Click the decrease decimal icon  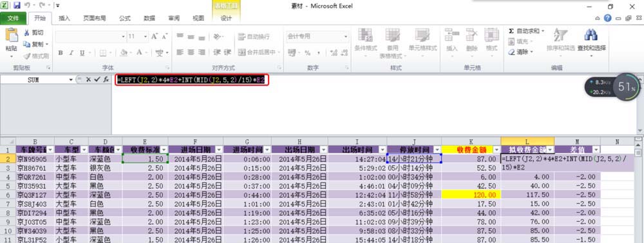coord(344,53)
